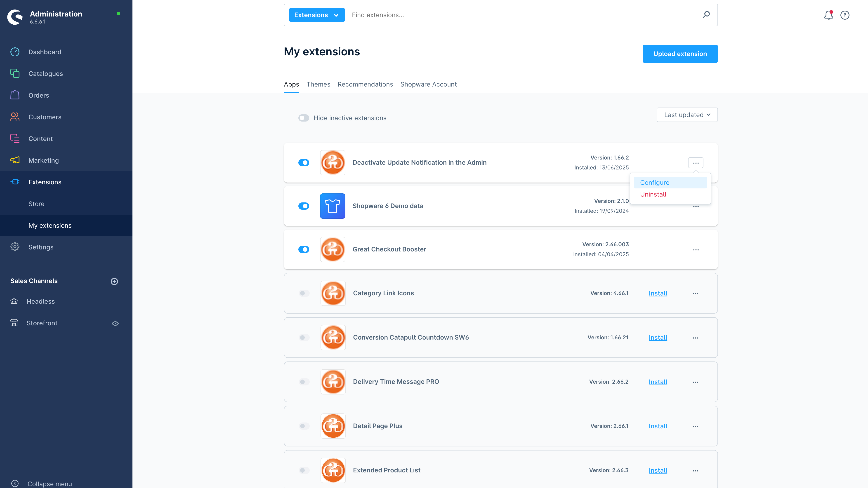Click the Storefront shop icon
Viewport: 868px width, 488px height.
click(14, 323)
